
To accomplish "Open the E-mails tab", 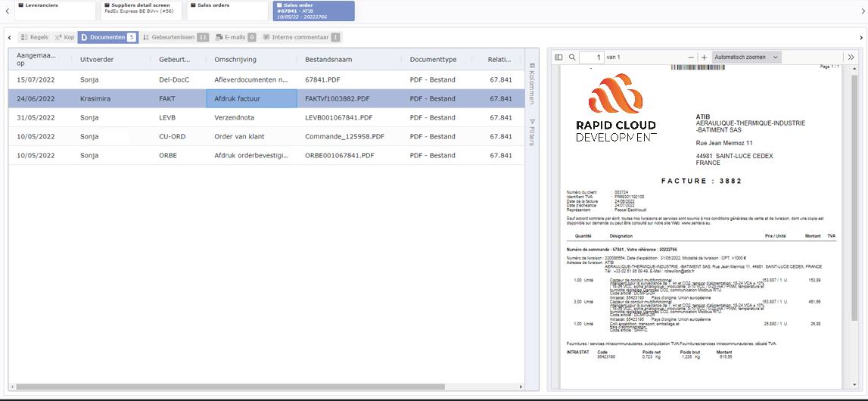I will (235, 37).
